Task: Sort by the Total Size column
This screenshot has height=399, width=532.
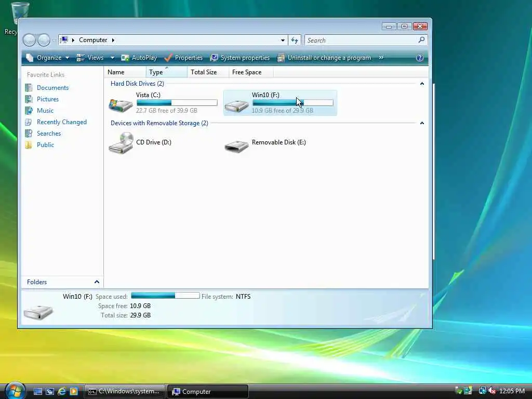Action: (208, 72)
